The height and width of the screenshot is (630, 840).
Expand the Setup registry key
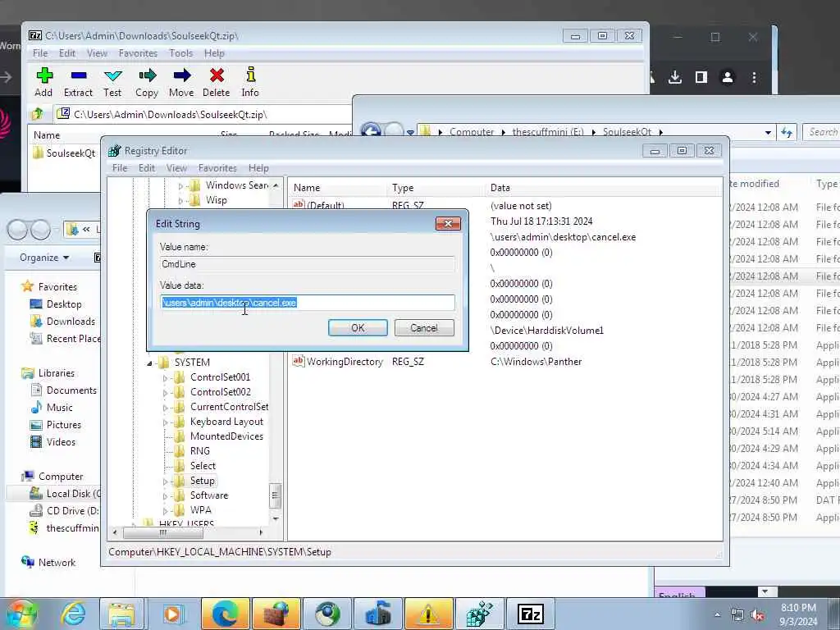165,481
